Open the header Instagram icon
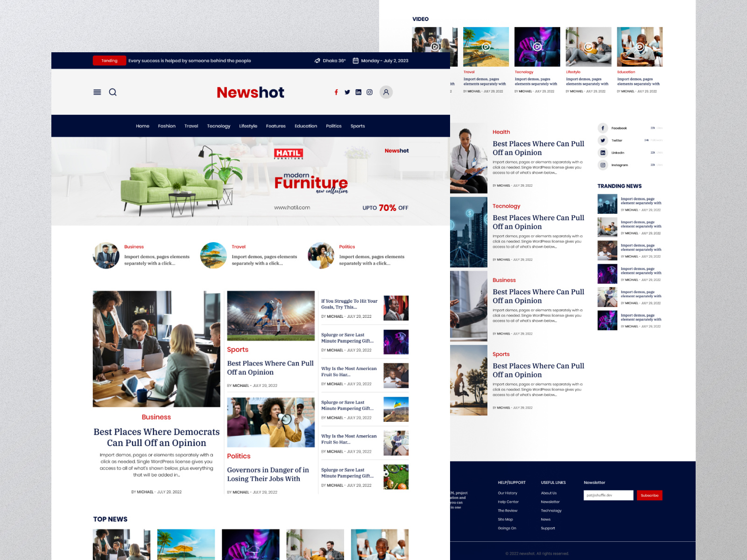The width and height of the screenshot is (747, 560). click(370, 92)
